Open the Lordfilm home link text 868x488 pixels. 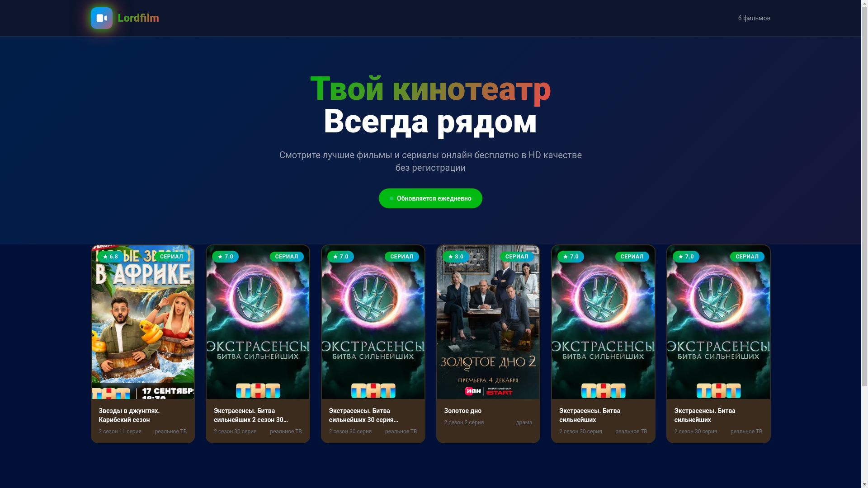138,18
